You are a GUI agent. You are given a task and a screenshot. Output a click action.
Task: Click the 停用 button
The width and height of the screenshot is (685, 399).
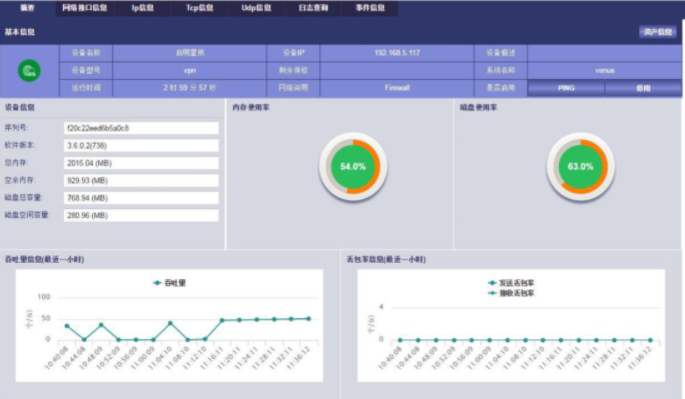pyautogui.click(x=643, y=88)
